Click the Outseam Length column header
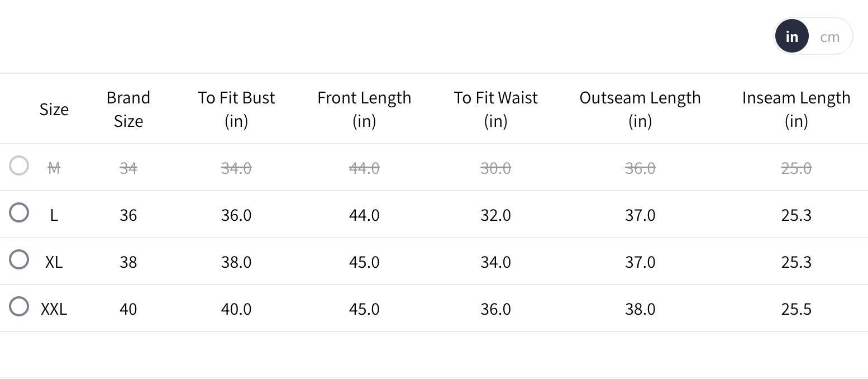Image resolution: width=868 pixels, height=379 pixels. [x=640, y=109]
